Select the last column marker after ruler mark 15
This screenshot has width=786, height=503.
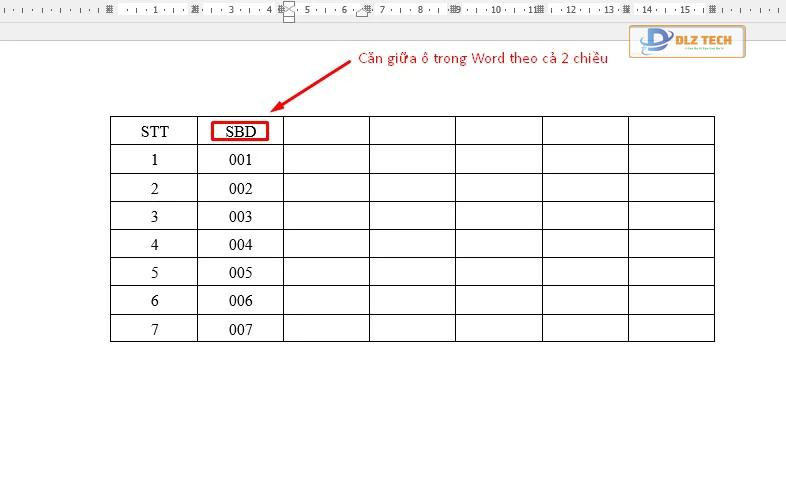[x=712, y=9]
